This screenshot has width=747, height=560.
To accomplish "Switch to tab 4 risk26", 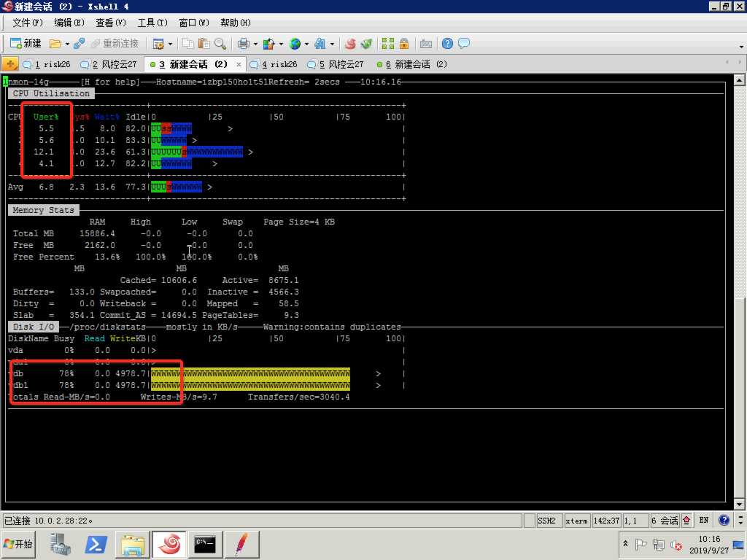I will [273, 64].
